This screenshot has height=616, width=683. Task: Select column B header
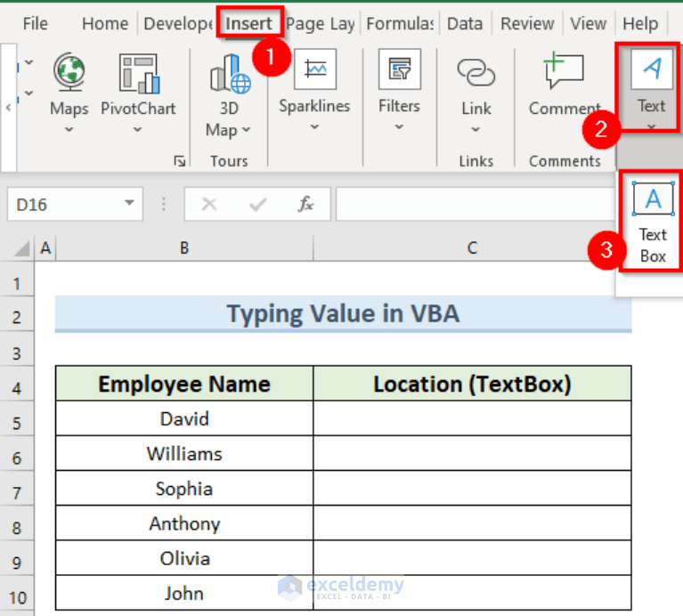pos(184,248)
